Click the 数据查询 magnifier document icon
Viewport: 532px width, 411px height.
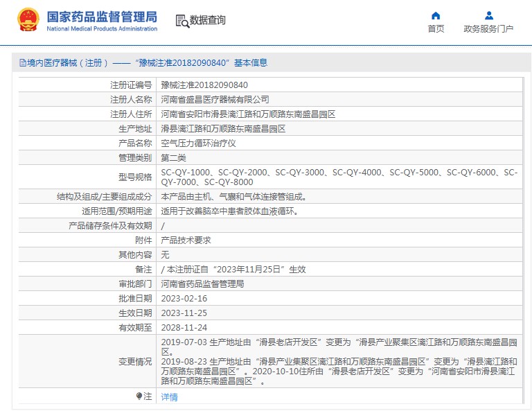point(182,21)
